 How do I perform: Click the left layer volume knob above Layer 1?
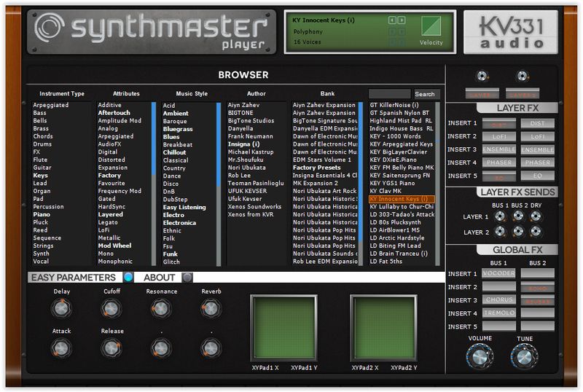coord(482,77)
